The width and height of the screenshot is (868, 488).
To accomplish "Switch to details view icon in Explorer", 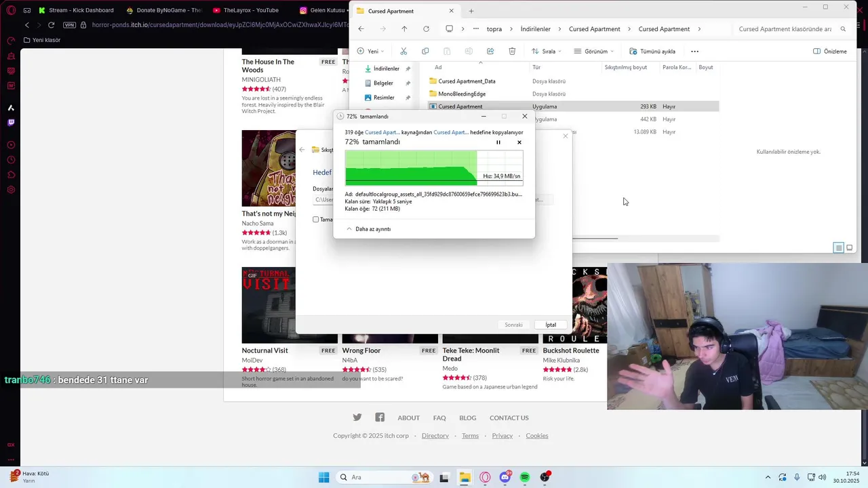I will [x=839, y=248].
